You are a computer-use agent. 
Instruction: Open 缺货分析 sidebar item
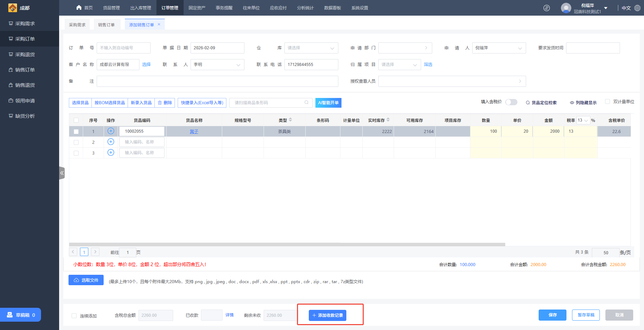click(x=30, y=116)
